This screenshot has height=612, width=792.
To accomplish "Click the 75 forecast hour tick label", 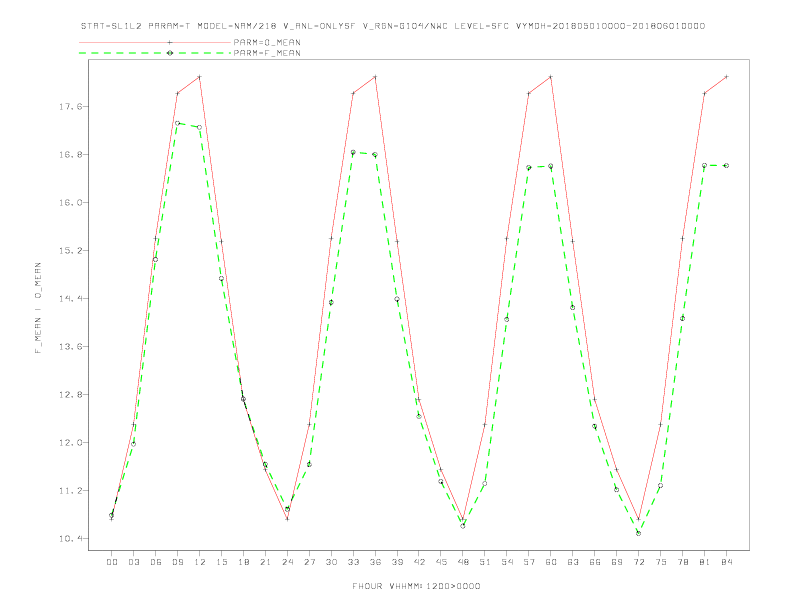I will coord(661,562).
